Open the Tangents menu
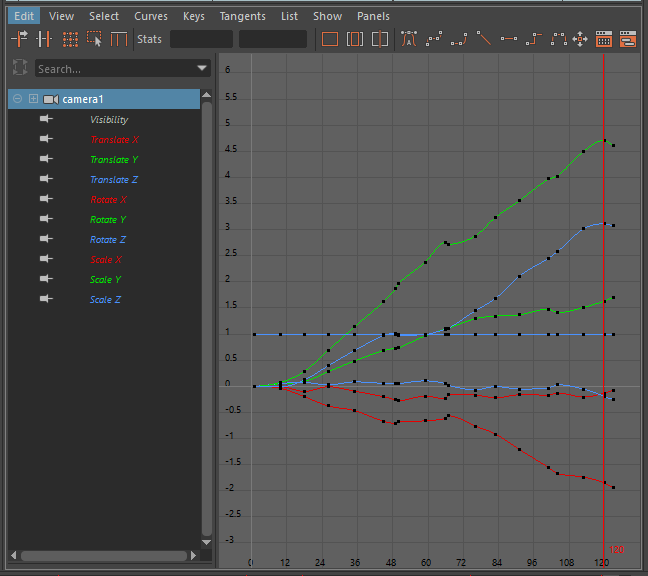Screen dimensions: 648x576 [x=243, y=16]
